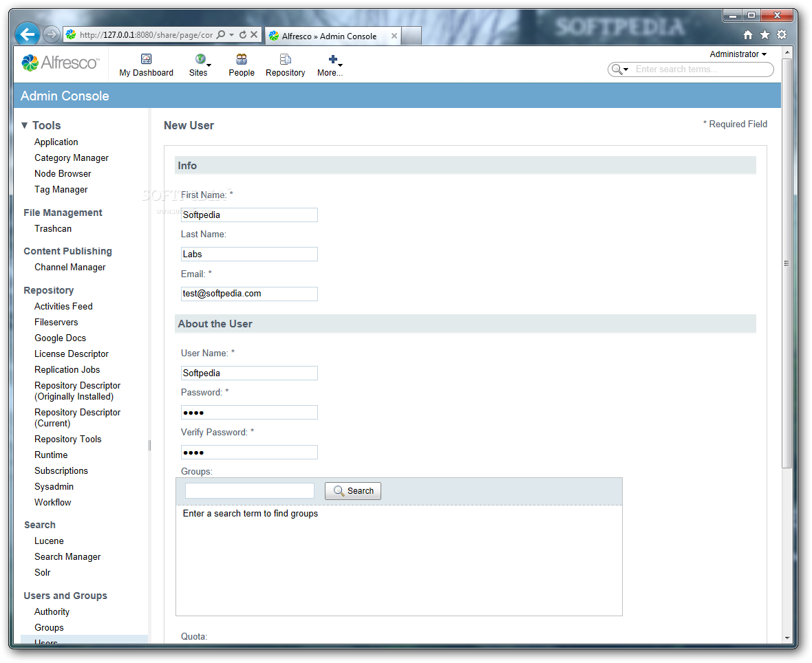Click the browser forward arrow button

pyautogui.click(x=51, y=34)
